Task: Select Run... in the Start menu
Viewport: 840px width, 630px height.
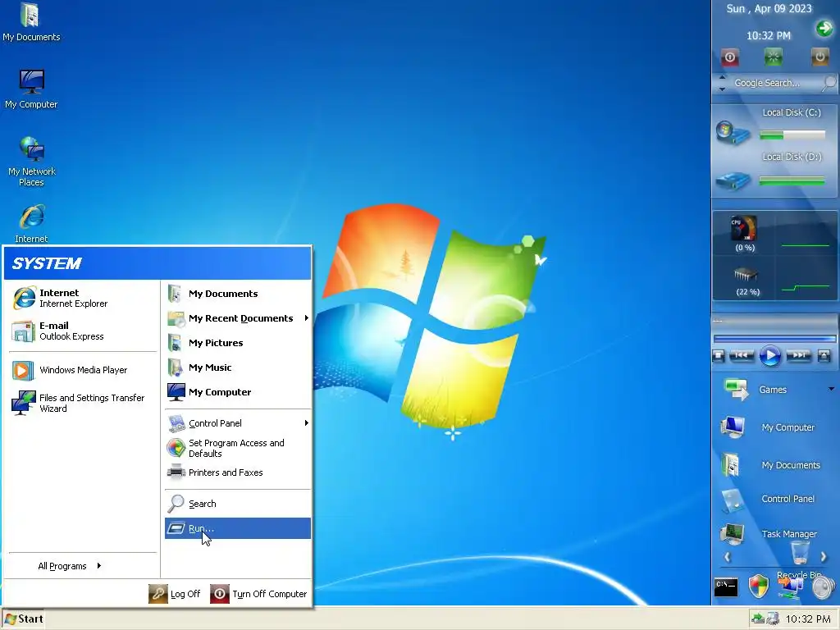Action: pos(237,528)
